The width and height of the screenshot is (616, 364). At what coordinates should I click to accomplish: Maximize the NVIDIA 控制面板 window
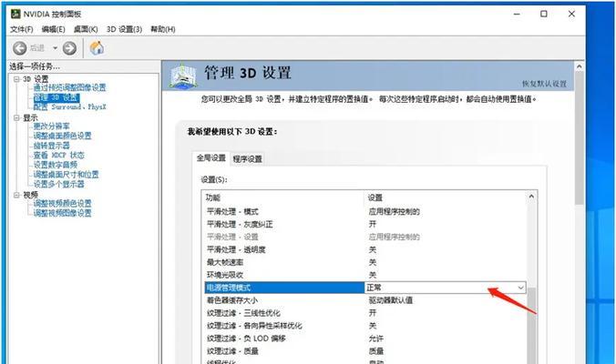544,14
